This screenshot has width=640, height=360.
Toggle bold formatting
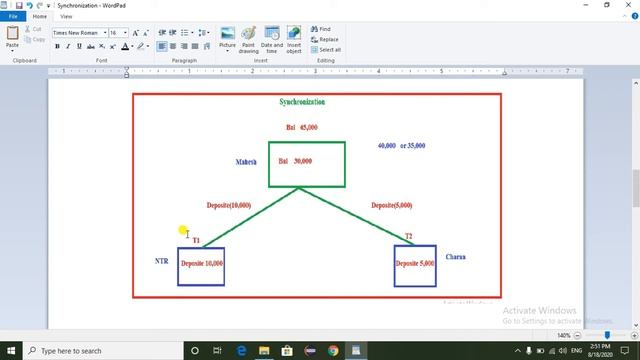point(57,46)
